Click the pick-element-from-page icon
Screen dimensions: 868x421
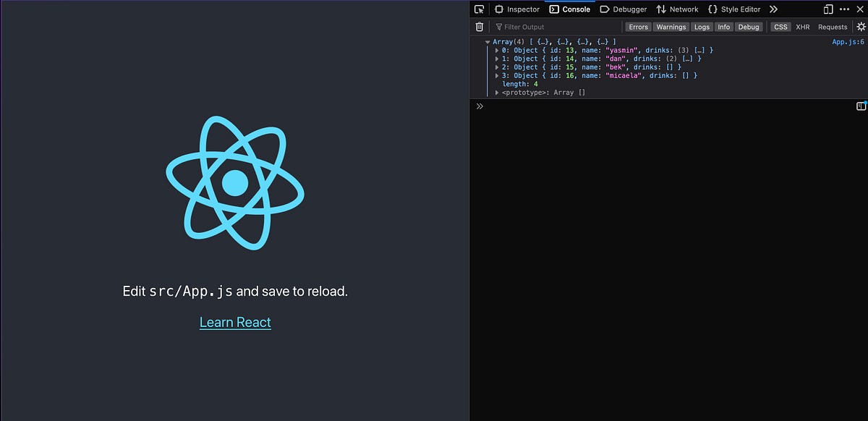(479, 9)
